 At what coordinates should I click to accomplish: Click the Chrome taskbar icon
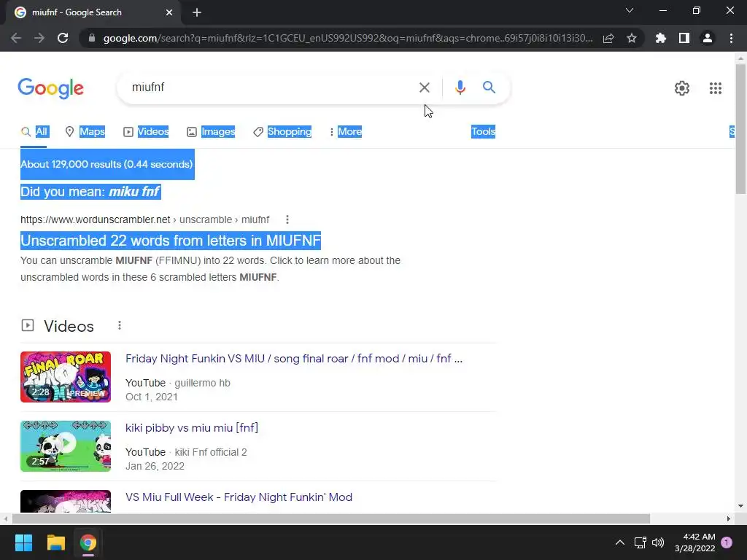88,542
